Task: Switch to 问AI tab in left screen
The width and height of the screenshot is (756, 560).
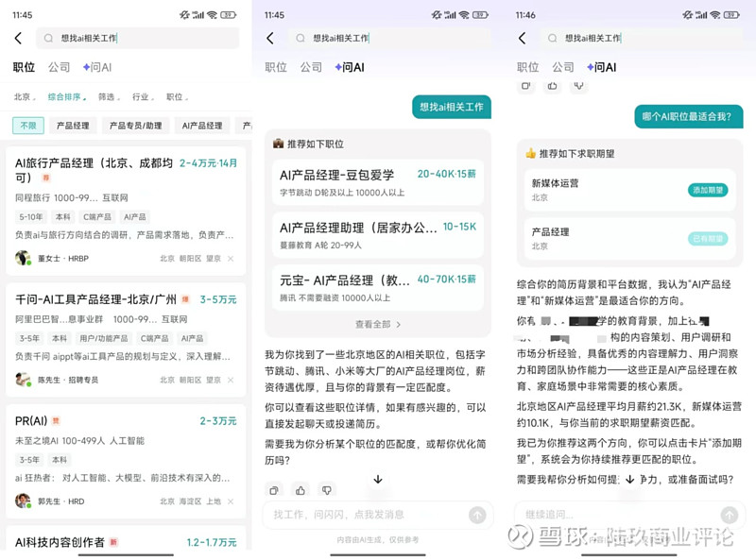Action: click(x=97, y=67)
